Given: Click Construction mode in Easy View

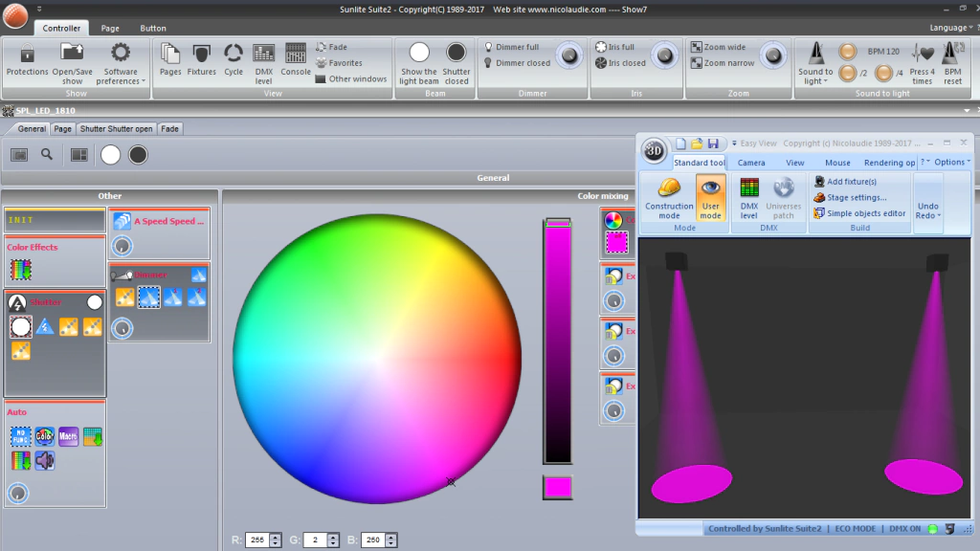Looking at the screenshot, I should [669, 198].
